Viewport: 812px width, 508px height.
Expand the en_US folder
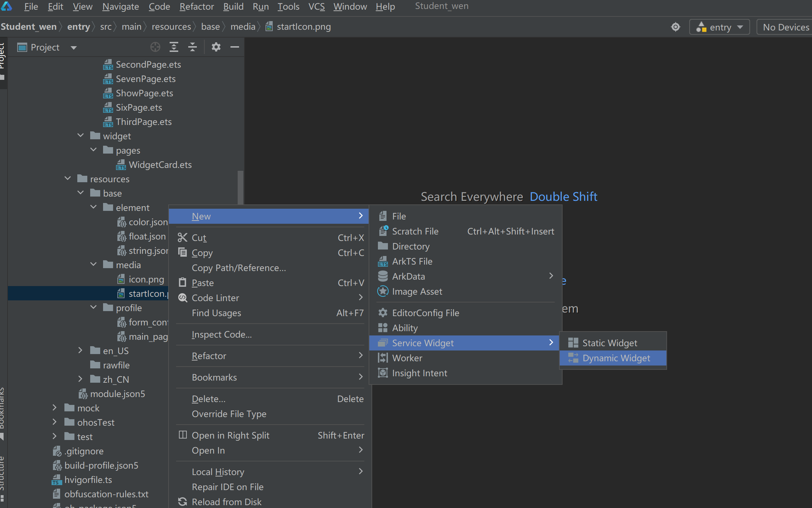point(81,350)
